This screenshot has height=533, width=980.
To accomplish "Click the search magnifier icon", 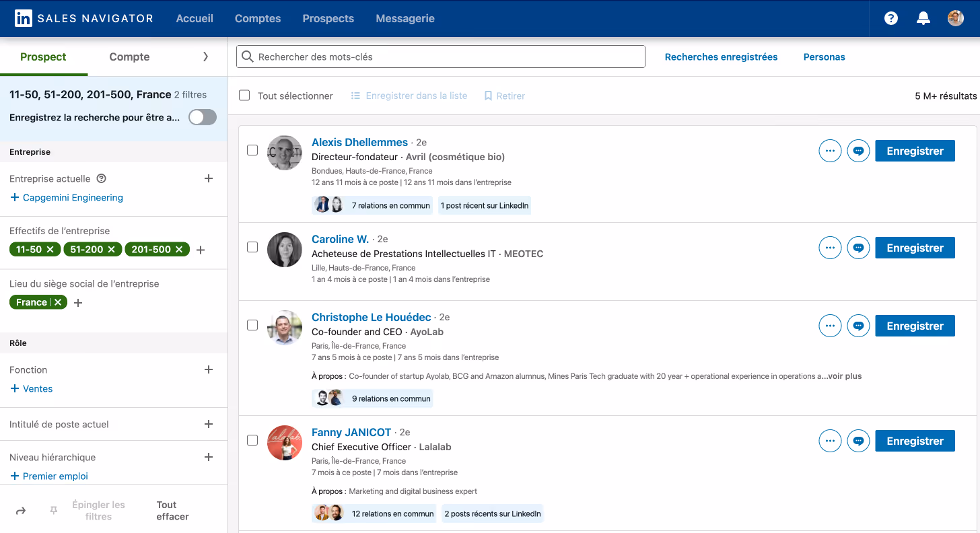I will click(x=248, y=57).
